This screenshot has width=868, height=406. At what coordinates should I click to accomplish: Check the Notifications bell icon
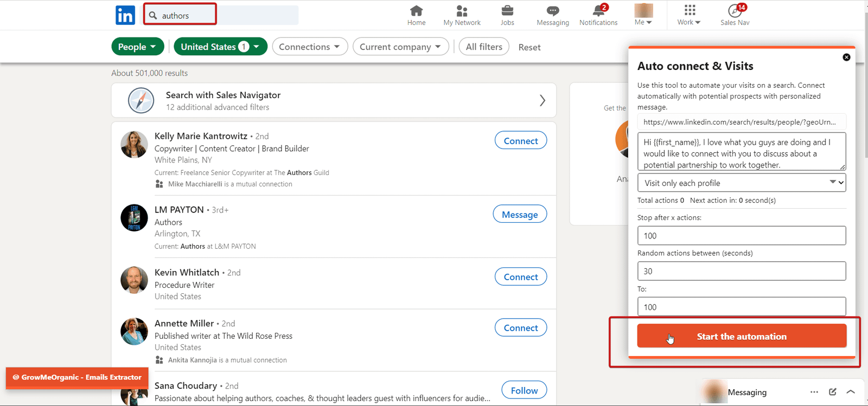(x=598, y=15)
